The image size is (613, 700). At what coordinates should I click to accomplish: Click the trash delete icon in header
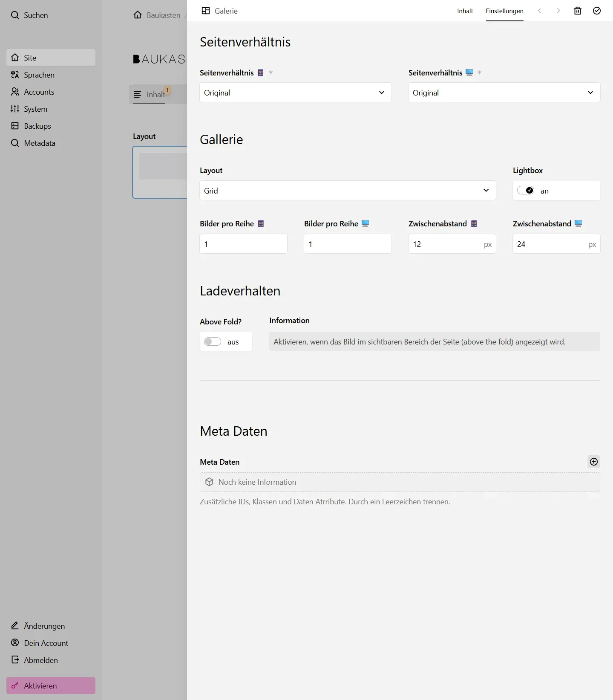(578, 11)
